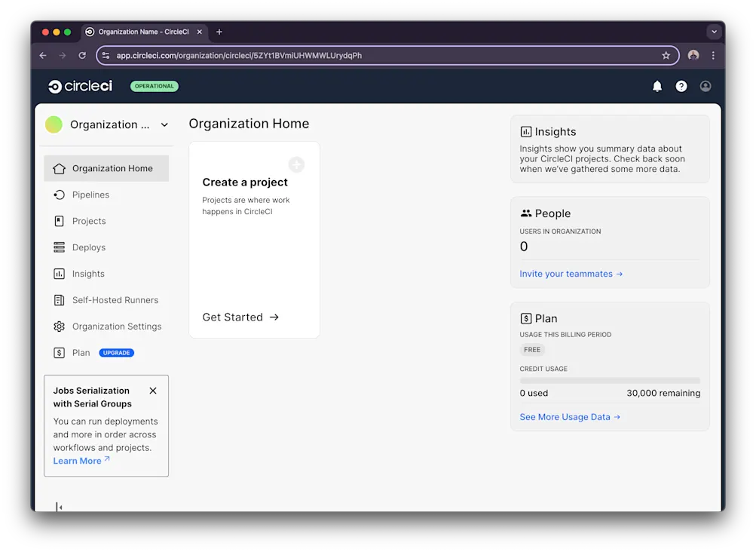Open Projects in the sidebar
This screenshot has width=756, height=552.
click(106, 221)
